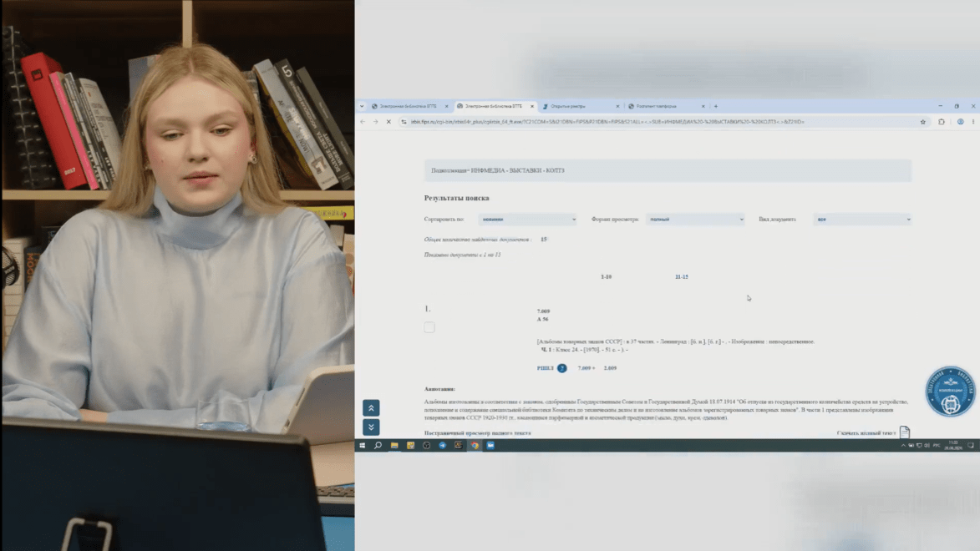Open Telegram from the taskbar
Image resolution: width=980 pixels, height=551 pixels.
tap(443, 446)
